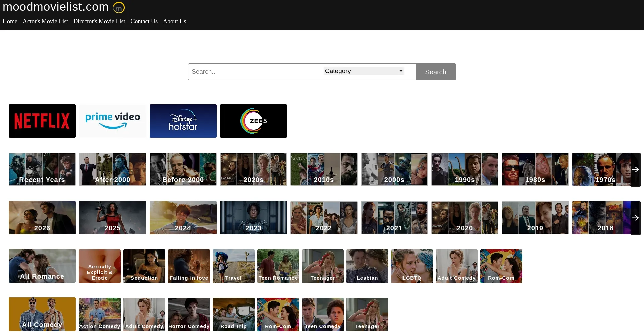Open Sexually Explicit & Erotic category
The image size is (644, 333).
click(x=100, y=266)
